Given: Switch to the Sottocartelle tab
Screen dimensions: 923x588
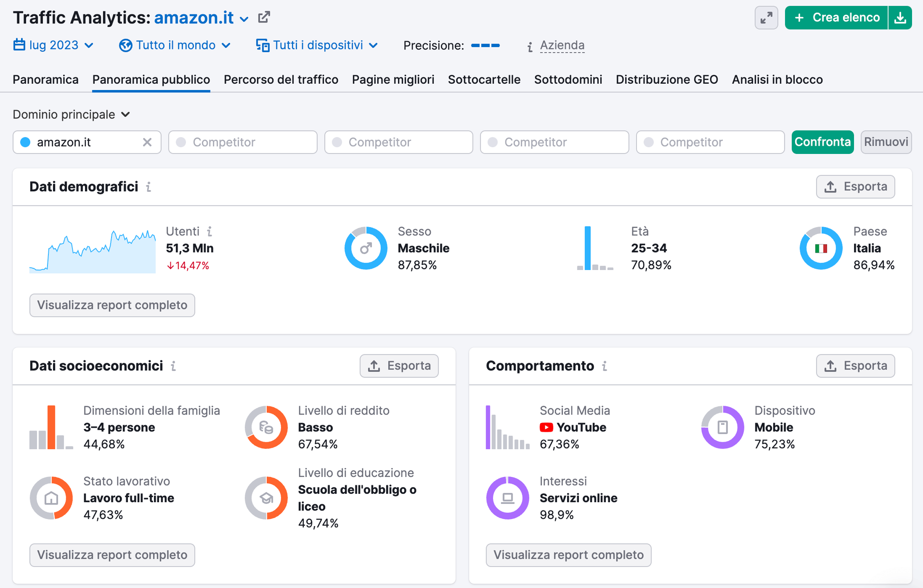Looking at the screenshot, I should tap(484, 79).
